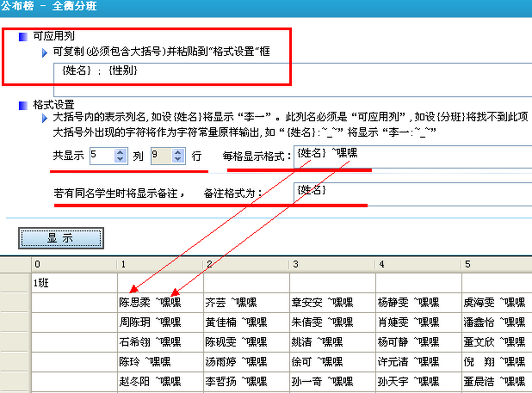Select the cell 陈思柔 ~嘿嘿

pos(160,302)
